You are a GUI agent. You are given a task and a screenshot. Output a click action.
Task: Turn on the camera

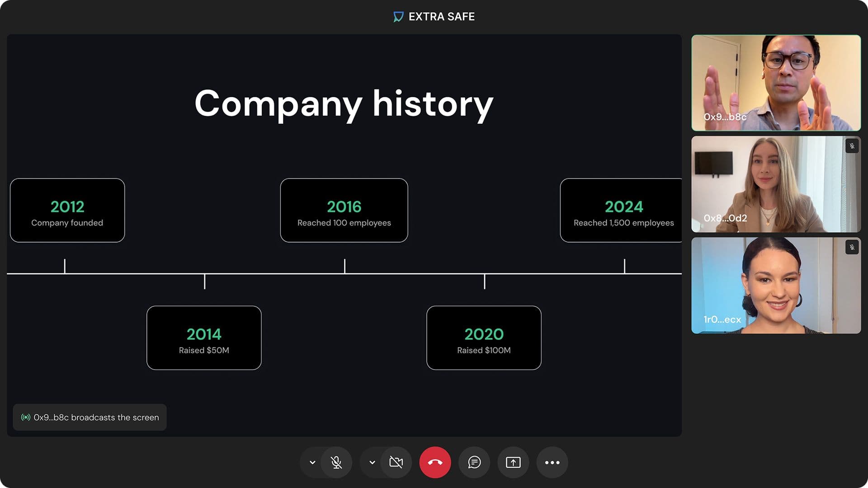[396, 462]
